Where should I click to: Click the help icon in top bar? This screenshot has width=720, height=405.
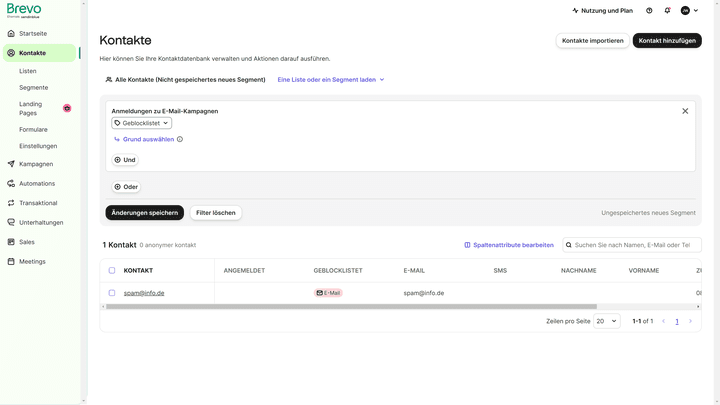pyautogui.click(x=649, y=11)
